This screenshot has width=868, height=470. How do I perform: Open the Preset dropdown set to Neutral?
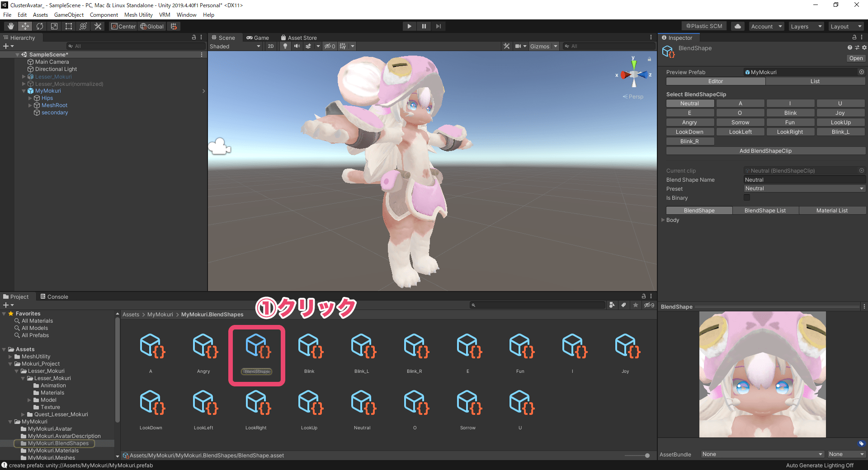coord(804,188)
